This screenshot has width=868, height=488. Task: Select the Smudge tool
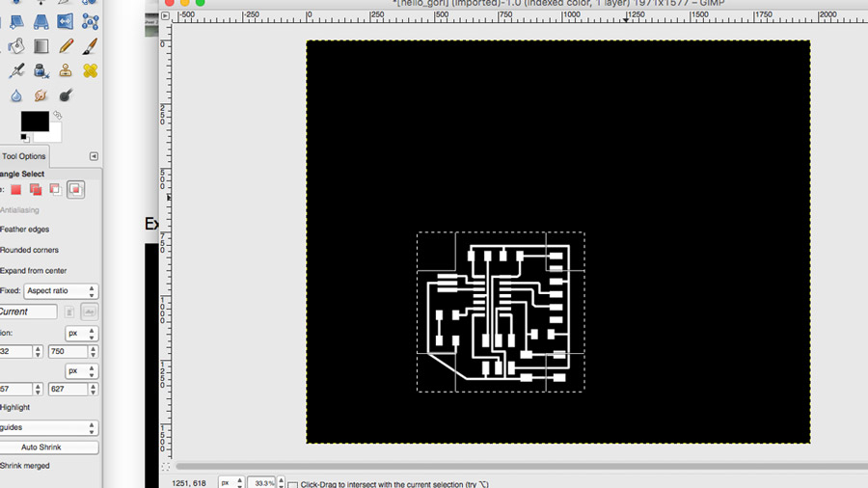point(41,95)
